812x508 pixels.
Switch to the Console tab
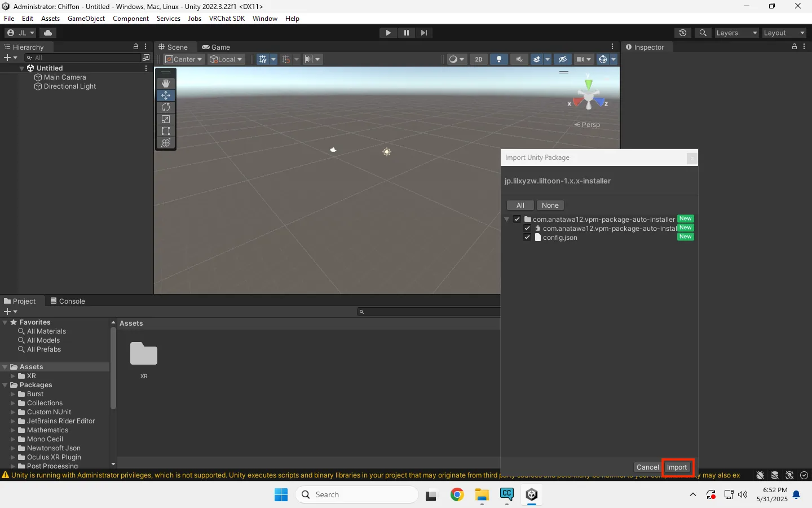click(x=68, y=301)
